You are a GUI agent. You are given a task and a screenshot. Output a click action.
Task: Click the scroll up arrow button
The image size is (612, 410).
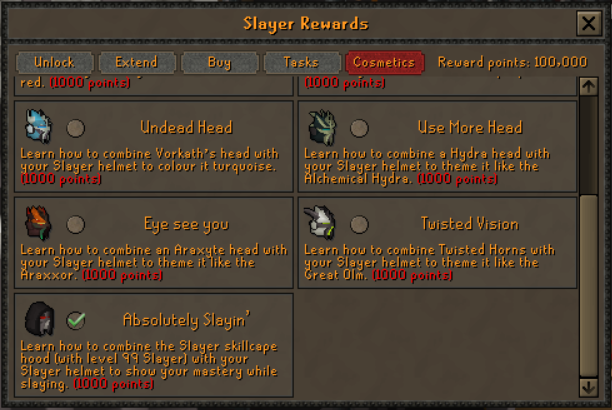[589, 86]
